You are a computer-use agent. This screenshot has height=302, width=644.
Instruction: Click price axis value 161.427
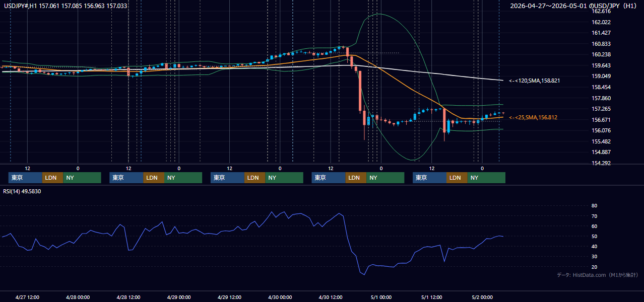[x=601, y=33]
